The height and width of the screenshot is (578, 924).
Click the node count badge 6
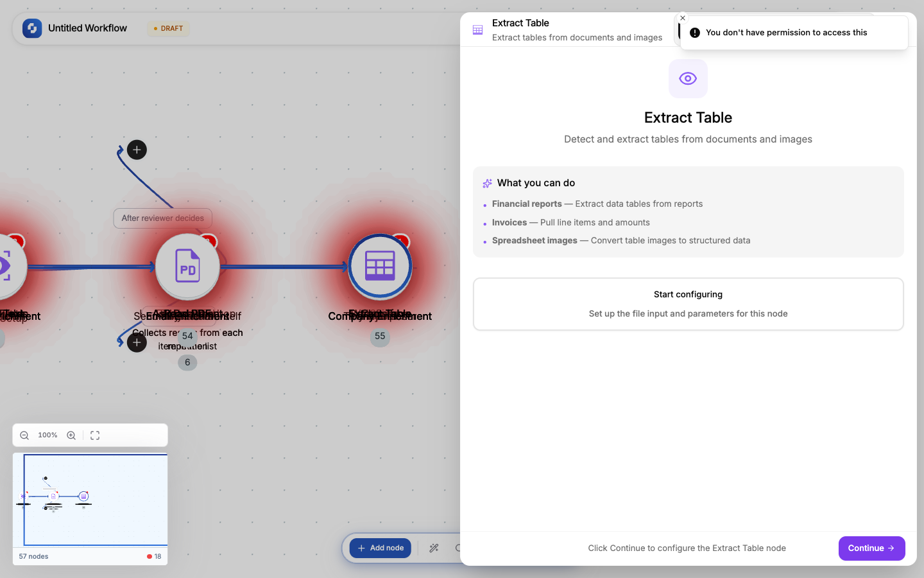pos(187,362)
